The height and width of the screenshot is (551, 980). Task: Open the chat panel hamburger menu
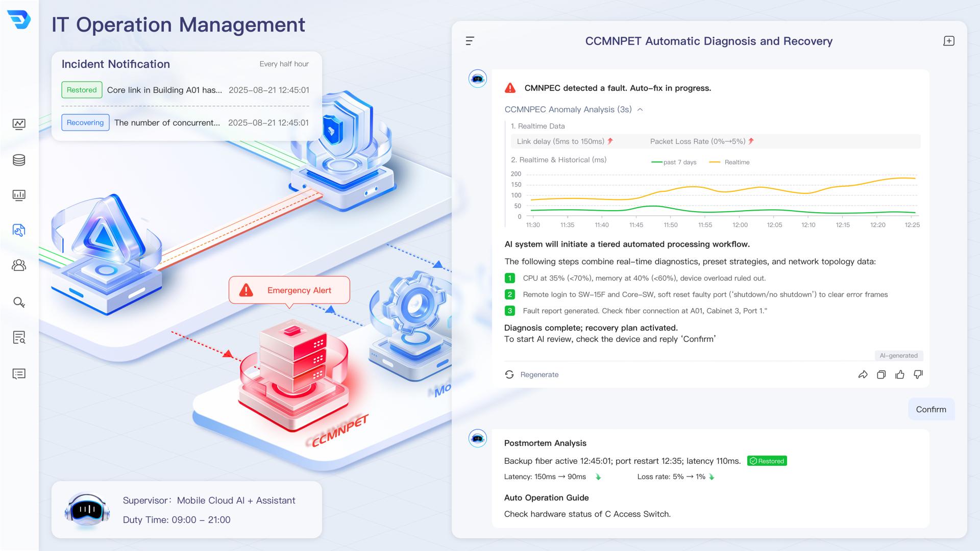pos(470,41)
